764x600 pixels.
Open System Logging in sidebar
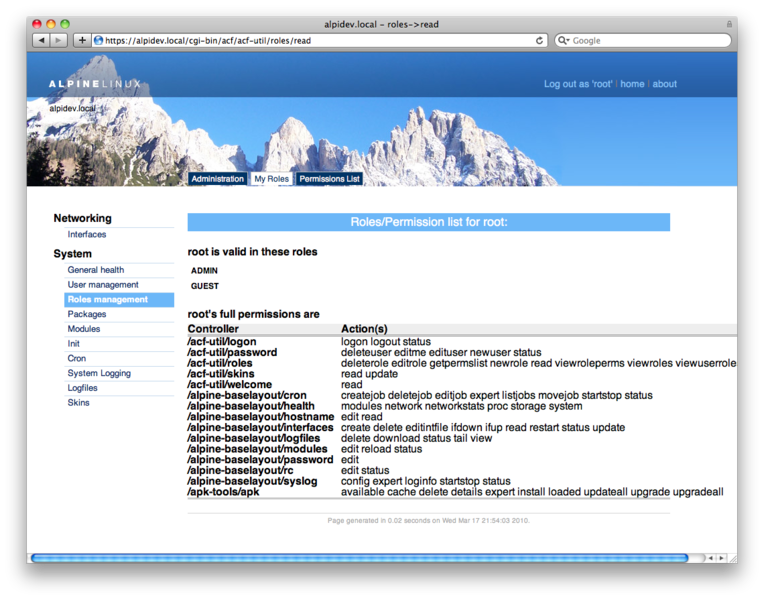click(99, 373)
